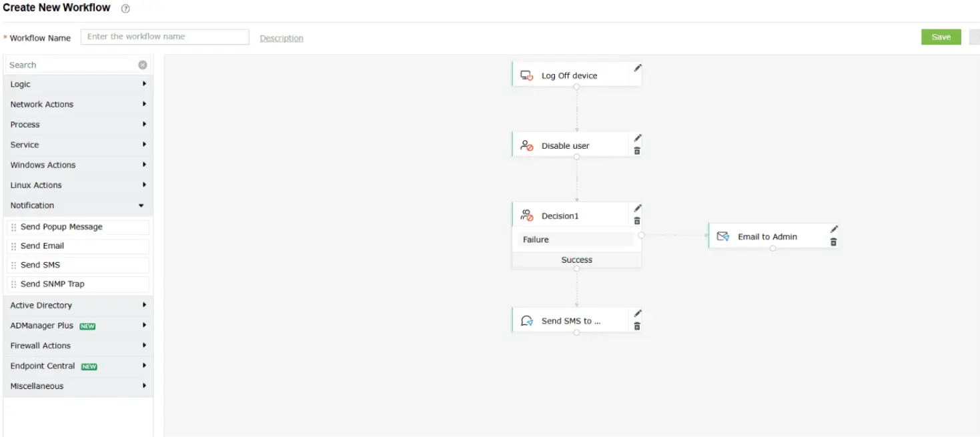Save the workflow
980x437 pixels.
tap(941, 37)
